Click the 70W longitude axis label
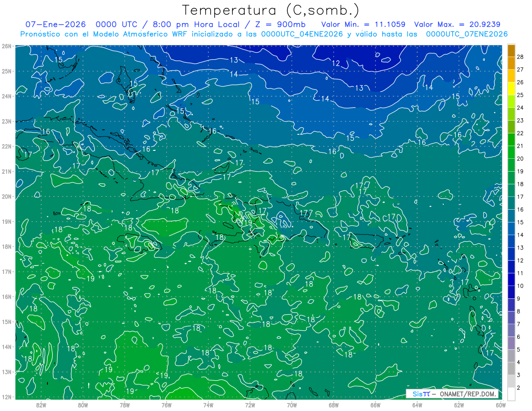Image resolution: width=532 pixels, height=411 pixels. [292, 405]
